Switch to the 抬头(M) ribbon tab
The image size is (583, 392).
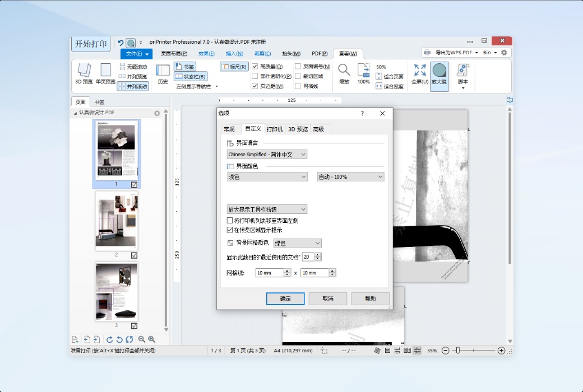pos(291,54)
